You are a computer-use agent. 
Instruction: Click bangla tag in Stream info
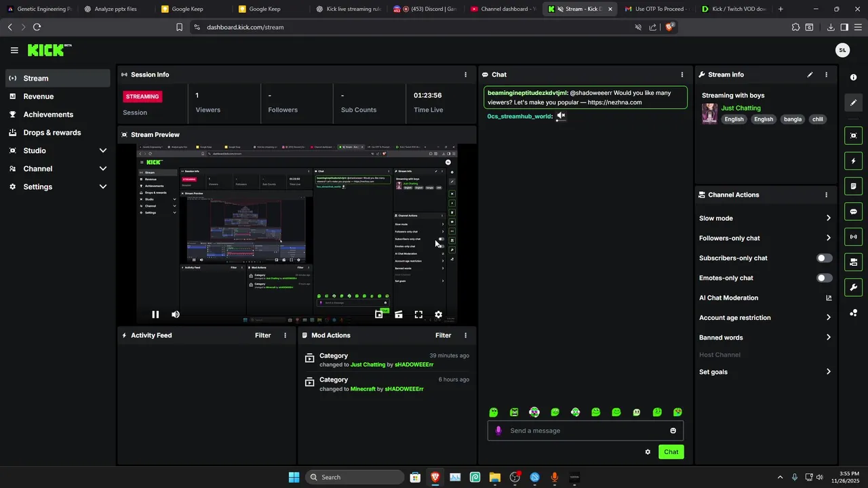click(793, 119)
